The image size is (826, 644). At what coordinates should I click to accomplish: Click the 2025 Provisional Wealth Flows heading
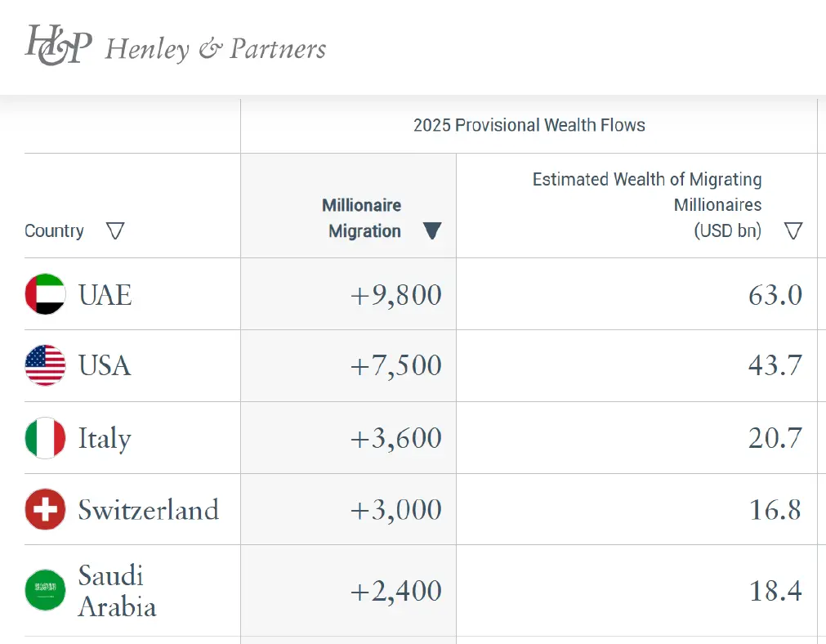coord(529,126)
